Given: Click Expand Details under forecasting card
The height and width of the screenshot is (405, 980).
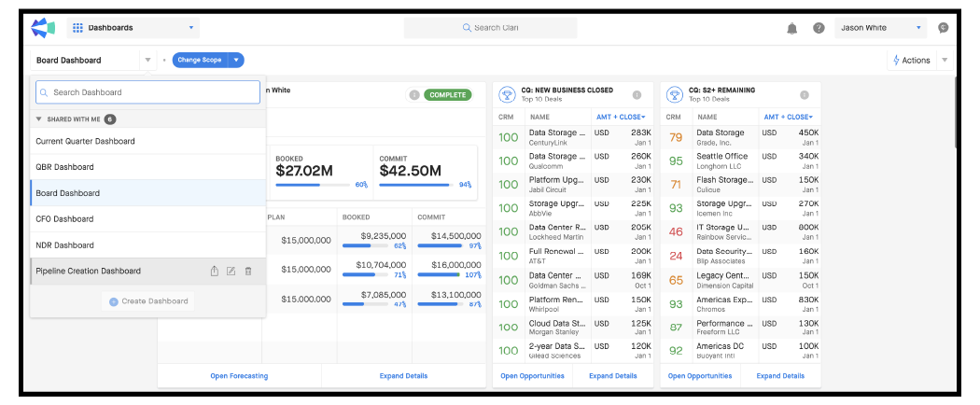Looking at the screenshot, I should (404, 376).
